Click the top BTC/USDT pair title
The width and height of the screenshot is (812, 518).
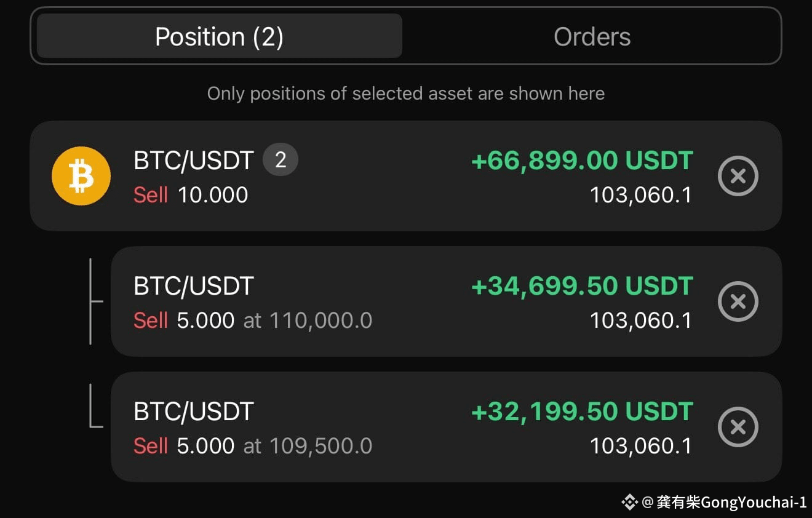click(193, 161)
